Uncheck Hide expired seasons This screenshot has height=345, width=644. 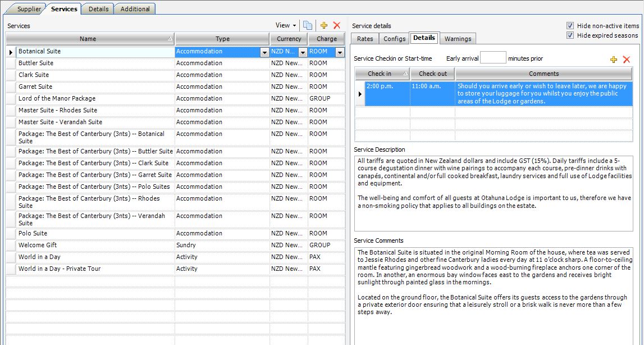click(569, 35)
